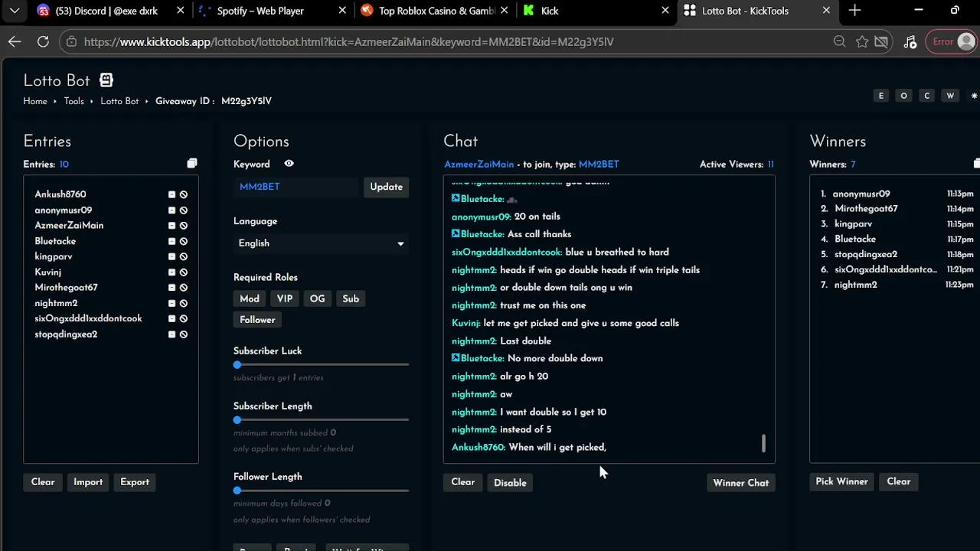Click the MM2BET keyword input field
This screenshot has width=980, height=551.
tap(296, 187)
